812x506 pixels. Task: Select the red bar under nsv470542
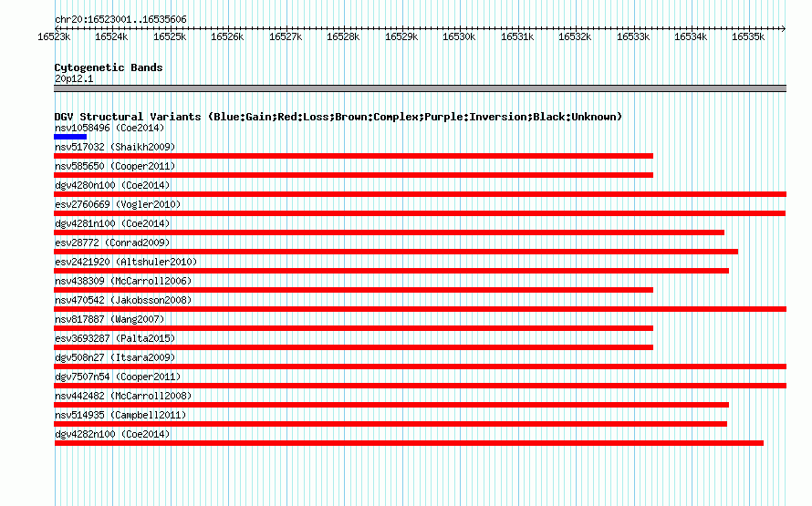(x=420, y=309)
